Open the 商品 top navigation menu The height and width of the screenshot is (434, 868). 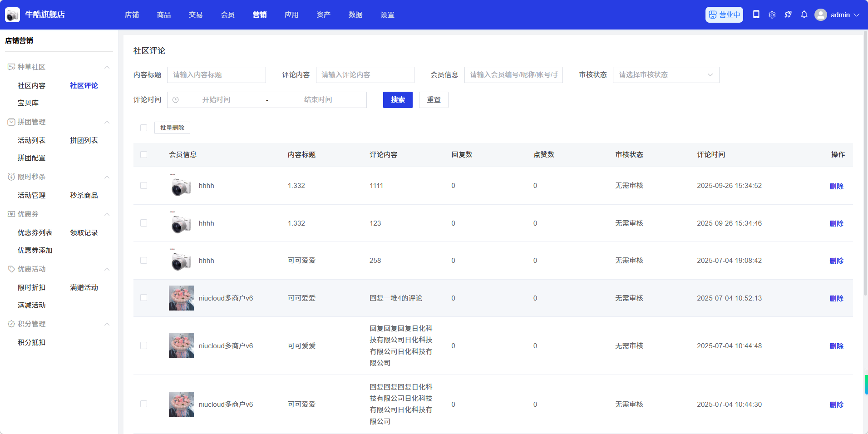pyautogui.click(x=164, y=15)
